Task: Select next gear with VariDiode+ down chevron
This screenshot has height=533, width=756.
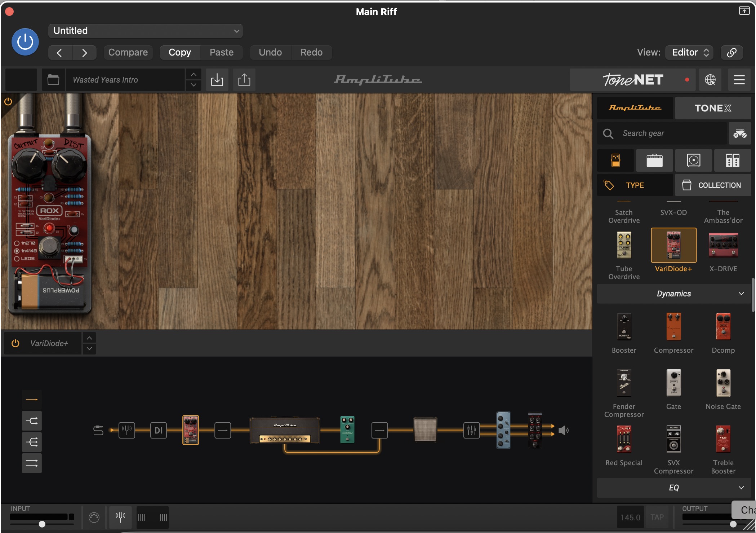Action: (x=89, y=349)
